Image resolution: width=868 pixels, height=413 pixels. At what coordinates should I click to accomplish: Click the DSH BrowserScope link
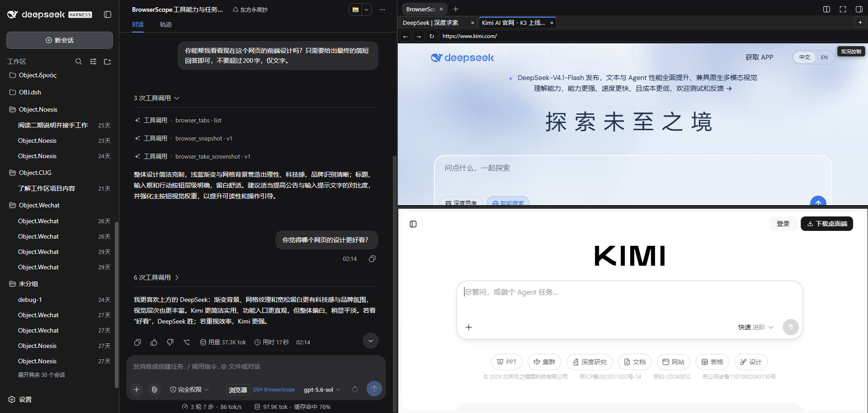pyautogui.click(x=274, y=390)
